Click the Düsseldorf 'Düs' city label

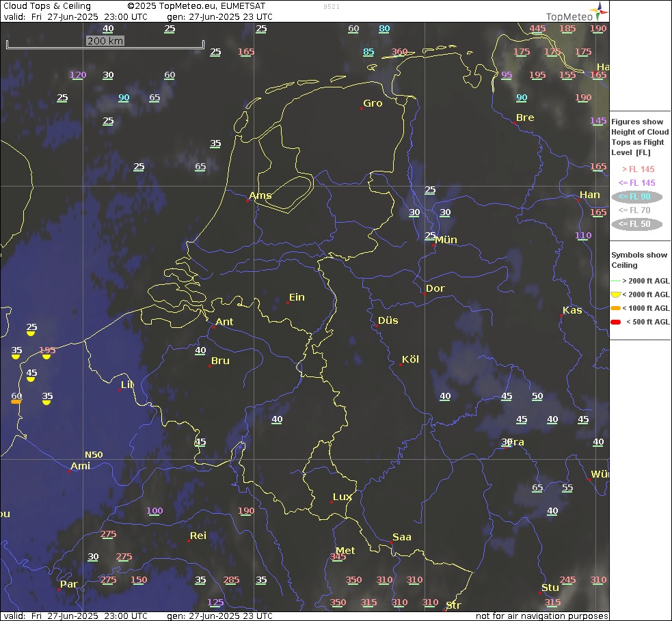(x=388, y=321)
